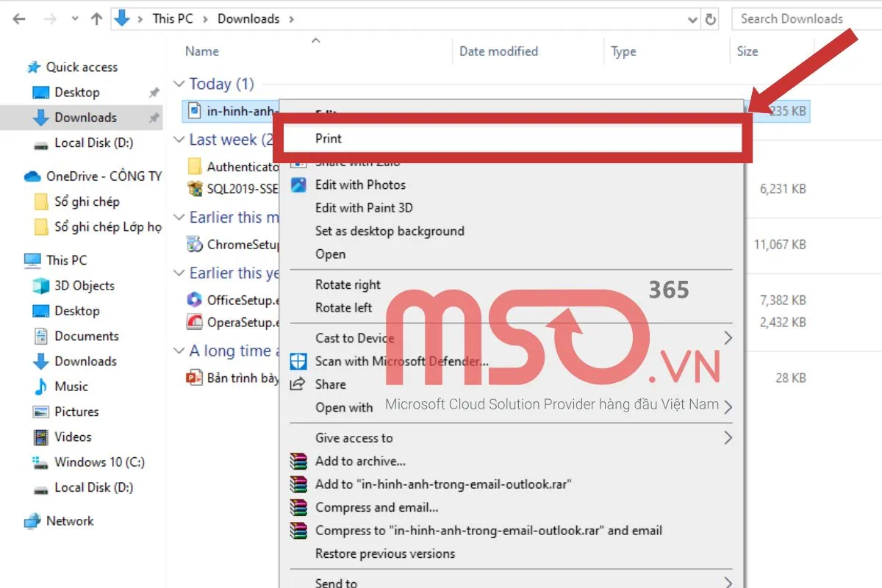This screenshot has height=588, width=882.
Task: Click the Chrome icon on the ChromeSetup file
Action: click(195, 243)
